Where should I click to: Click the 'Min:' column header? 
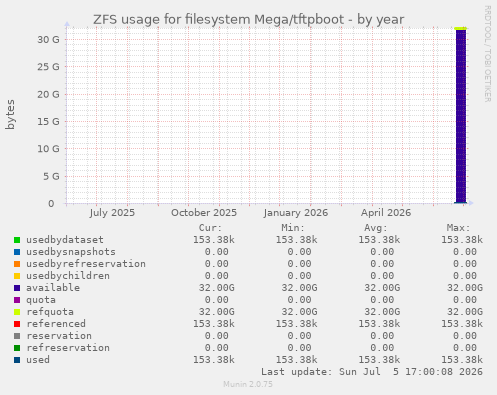click(x=293, y=228)
